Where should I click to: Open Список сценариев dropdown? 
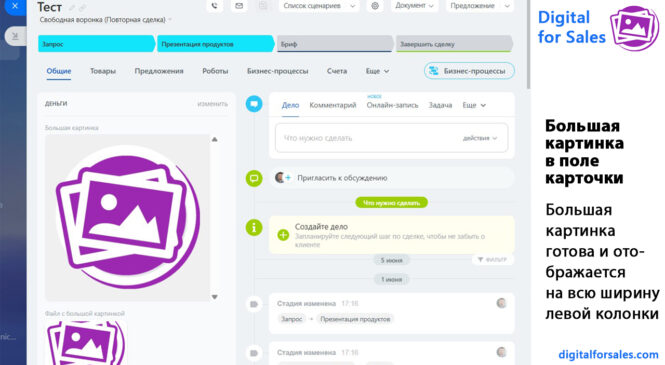pyautogui.click(x=319, y=6)
